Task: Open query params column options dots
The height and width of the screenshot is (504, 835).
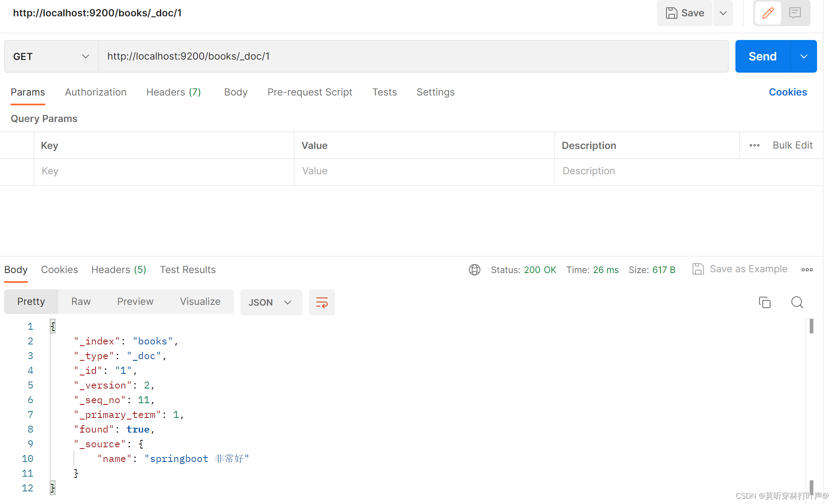Action: [x=754, y=145]
